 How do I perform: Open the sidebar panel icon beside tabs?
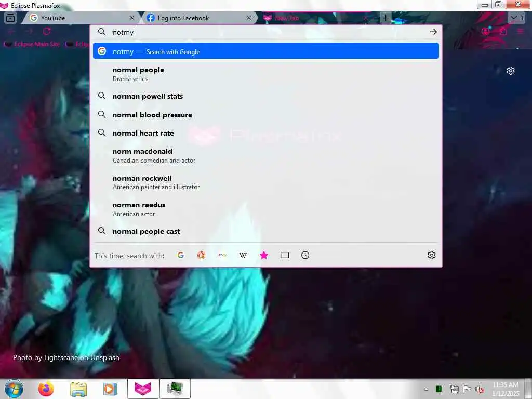click(10, 18)
